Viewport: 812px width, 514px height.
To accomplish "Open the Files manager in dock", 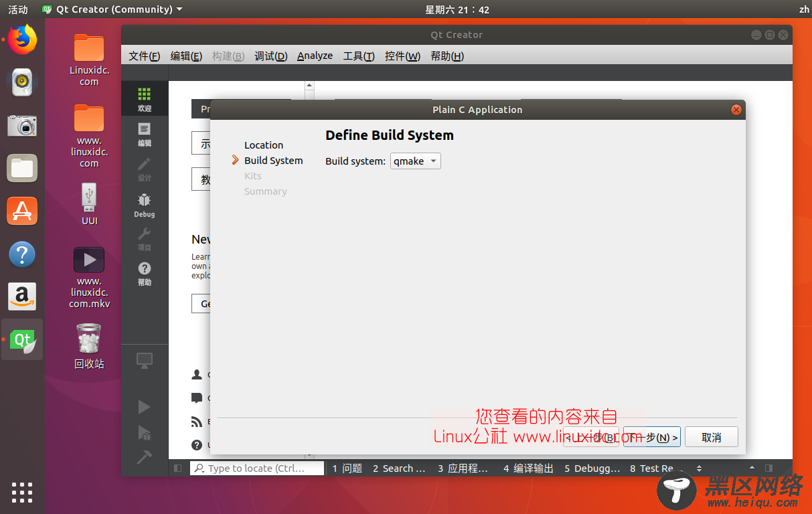I will [22, 168].
